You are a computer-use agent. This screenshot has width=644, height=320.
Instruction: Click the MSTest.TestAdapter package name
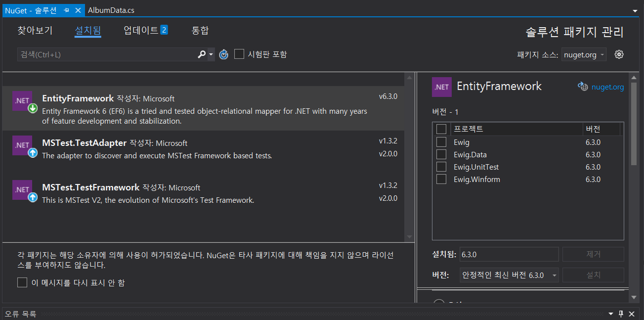point(85,143)
